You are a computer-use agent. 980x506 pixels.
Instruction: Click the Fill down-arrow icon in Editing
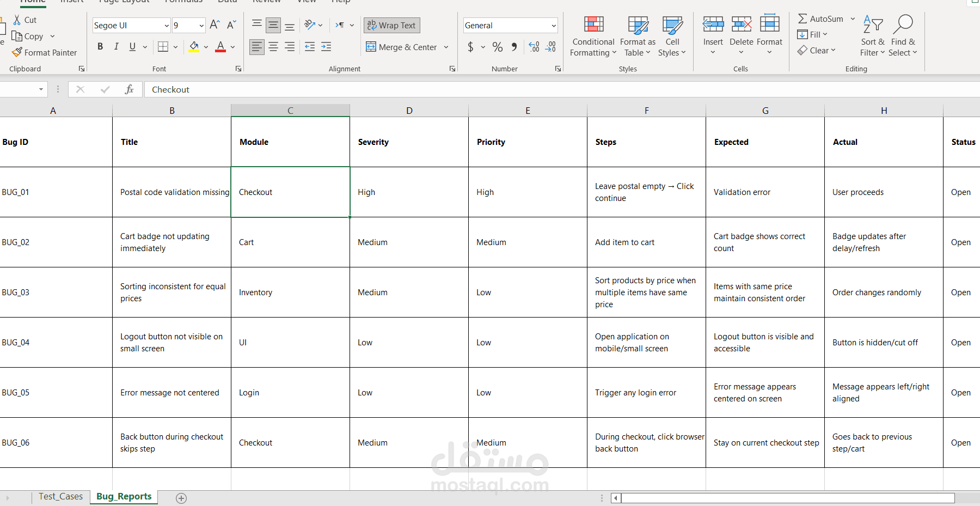point(803,34)
